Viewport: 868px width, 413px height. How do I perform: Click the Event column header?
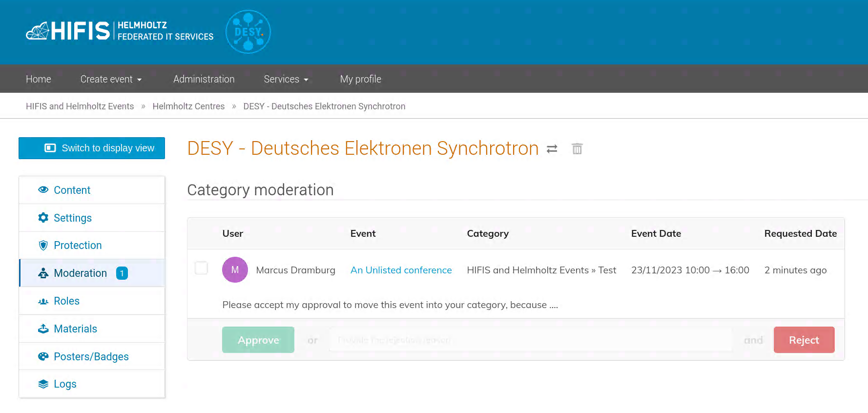tap(363, 233)
